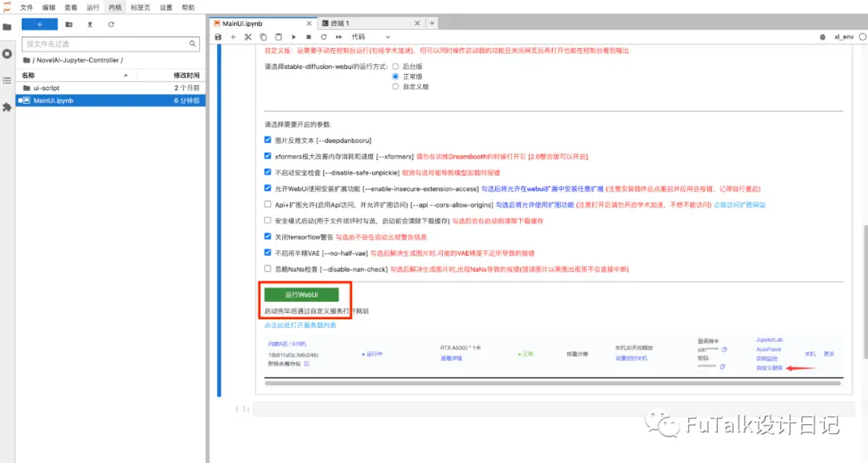Open the cell type 代码 dropdown
The image size is (868, 463).
pyautogui.click(x=371, y=37)
